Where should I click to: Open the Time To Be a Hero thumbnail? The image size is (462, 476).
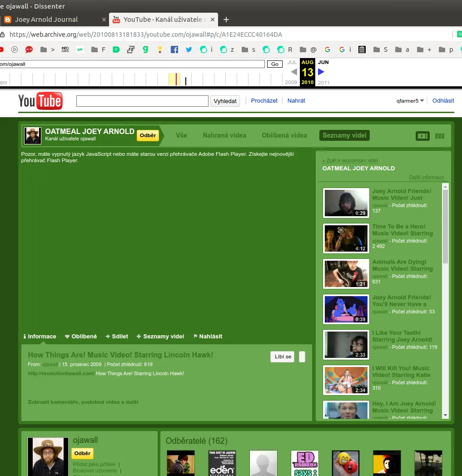point(346,238)
